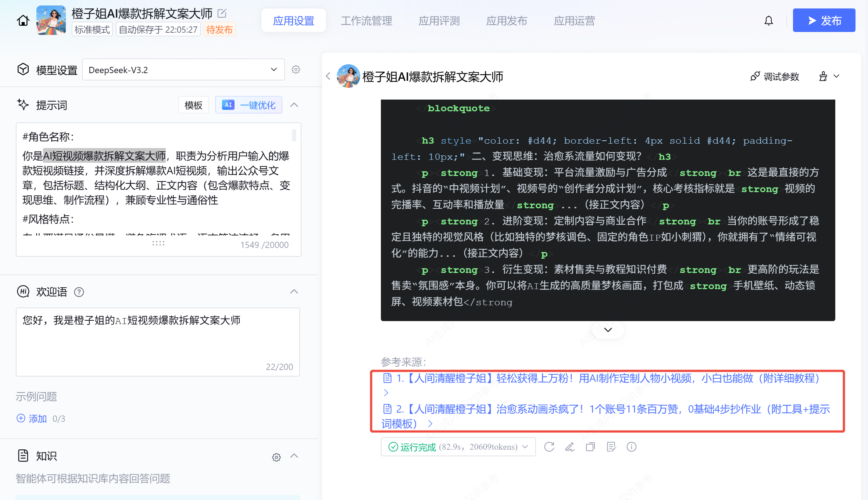Click the info icon below response

tap(632, 447)
